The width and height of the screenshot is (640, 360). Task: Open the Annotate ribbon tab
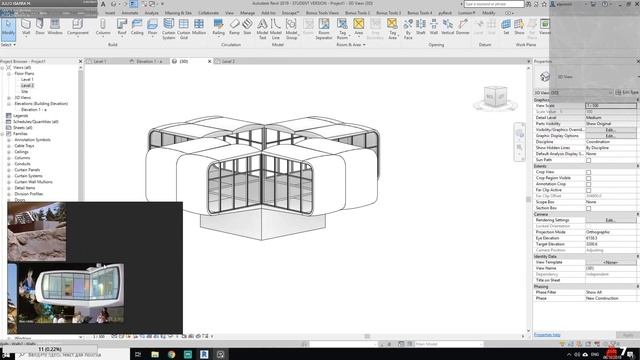click(x=130, y=13)
